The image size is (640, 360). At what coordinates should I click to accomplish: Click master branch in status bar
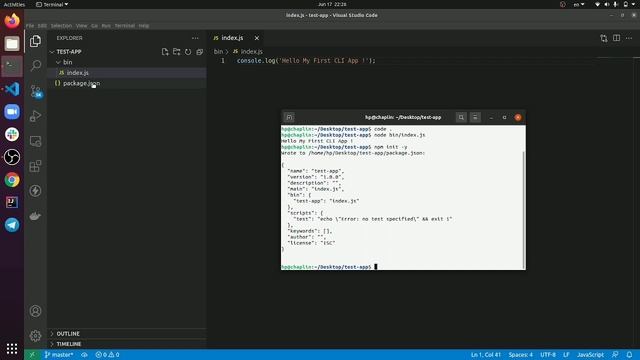click(59, 355)
